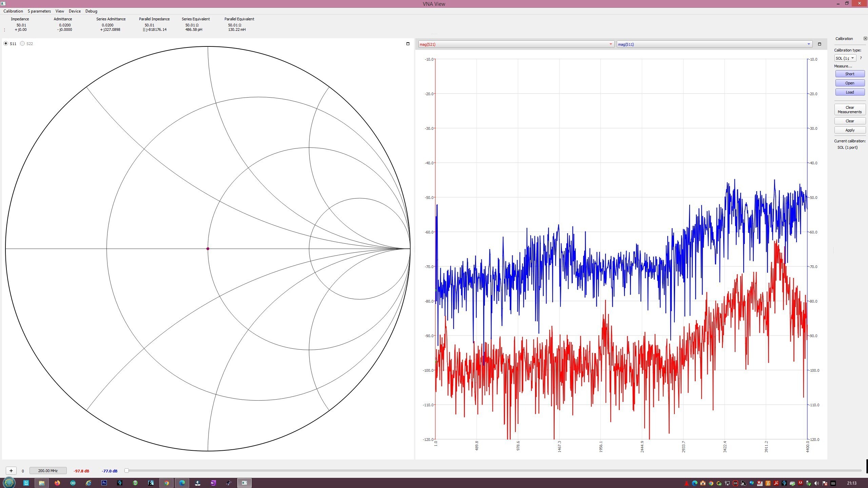
Task: Switch to Microsoft Edge in the taskbar
Action: click(x=182, y=483)
